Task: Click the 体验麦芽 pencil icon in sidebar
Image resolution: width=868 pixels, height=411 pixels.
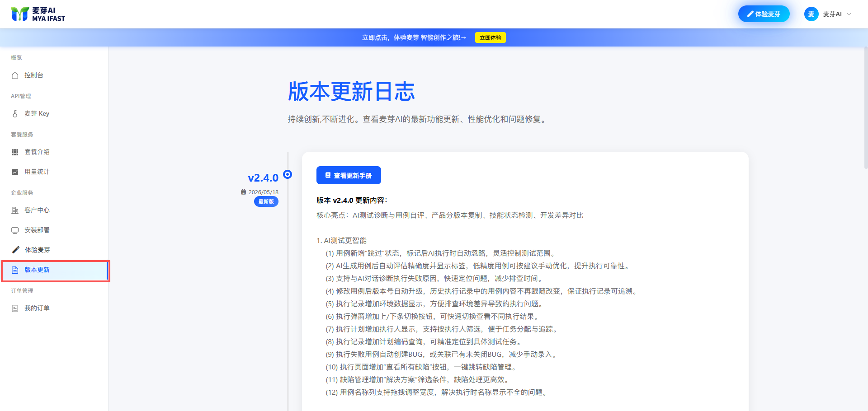Action: [15, 250]
